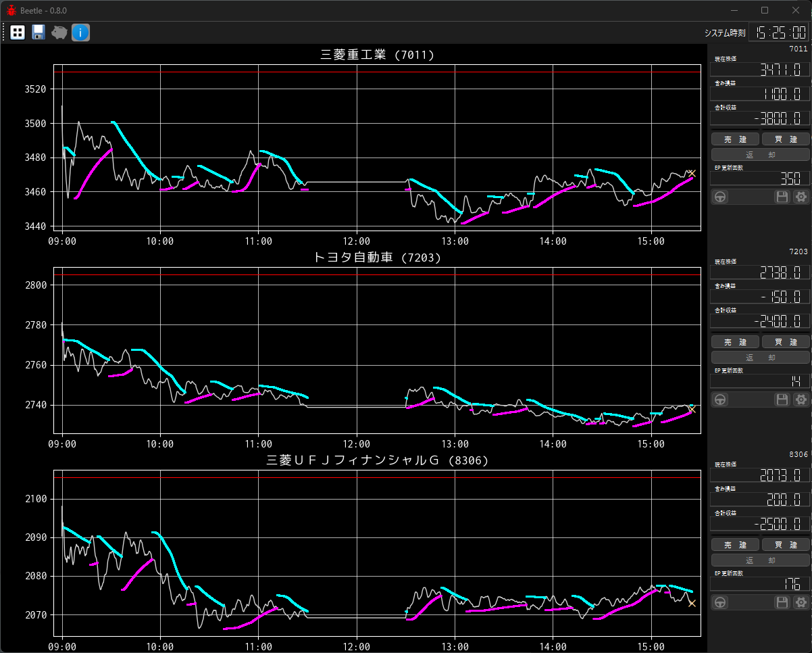Click the total profit value -2500.0
The image size is (812, 653).
point(760,524)
